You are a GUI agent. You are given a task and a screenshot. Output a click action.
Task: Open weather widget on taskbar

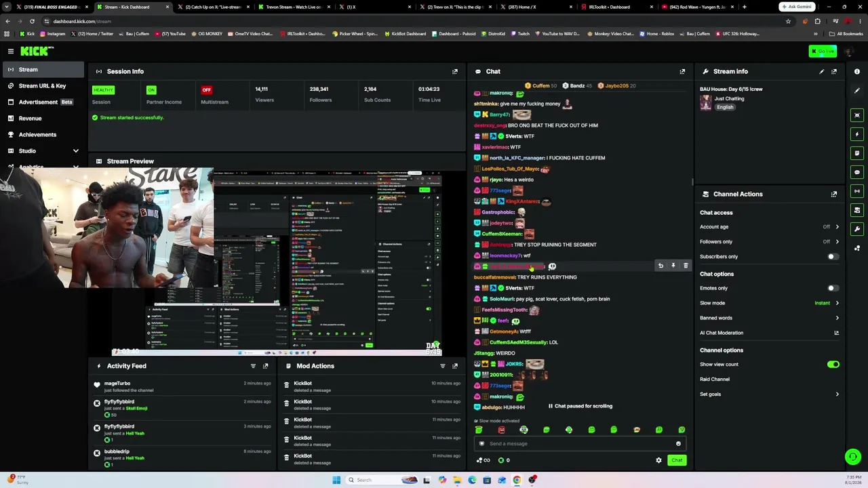pyautogui.click(x=17, y=480)
